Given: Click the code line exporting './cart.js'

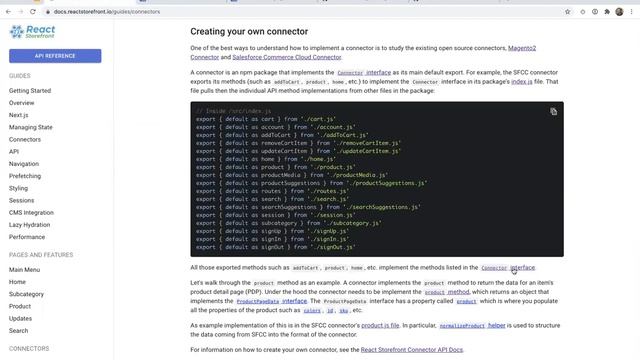Looking at the screenshot, I should pyautogui.click(x=265, y=119).
